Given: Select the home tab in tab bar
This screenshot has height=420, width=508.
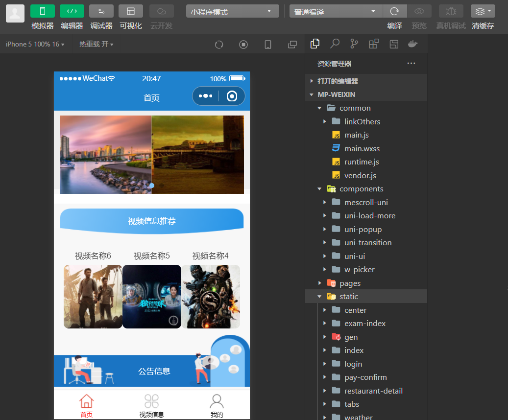Looking at the screenshot, I should point(87,406).
